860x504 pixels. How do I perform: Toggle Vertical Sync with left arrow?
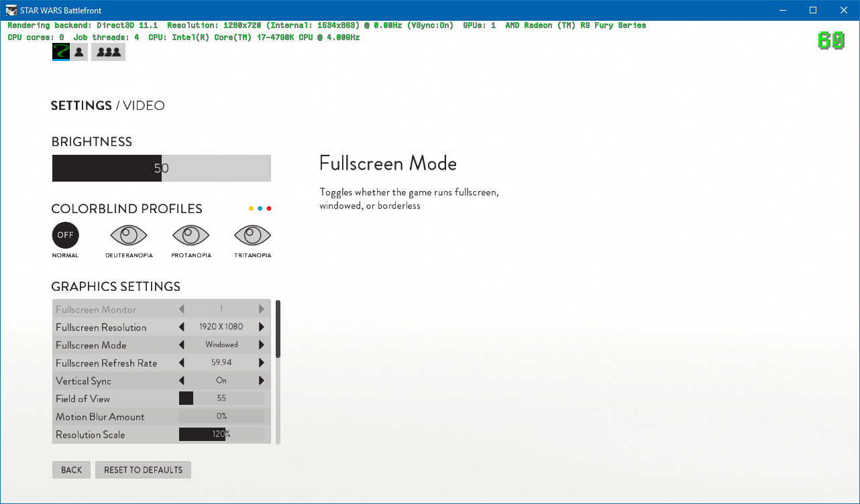click(x=182, y=381)
